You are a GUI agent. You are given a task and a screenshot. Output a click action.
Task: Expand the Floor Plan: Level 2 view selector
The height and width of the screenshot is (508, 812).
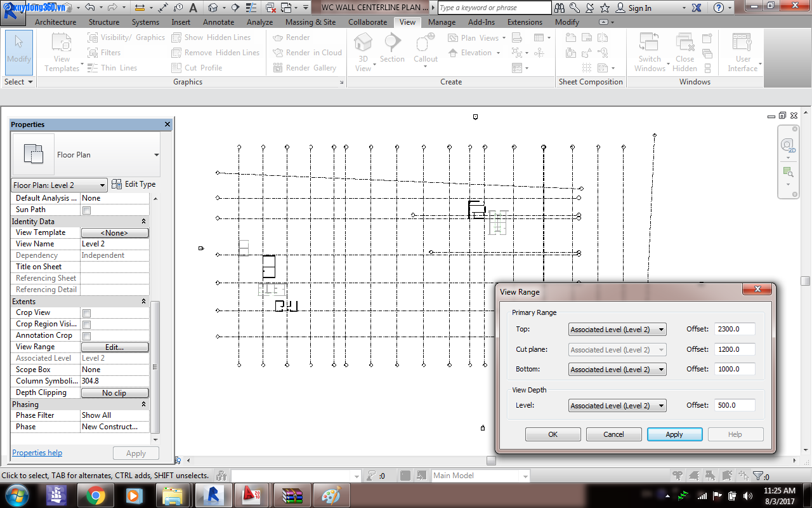tap(101, 185)
